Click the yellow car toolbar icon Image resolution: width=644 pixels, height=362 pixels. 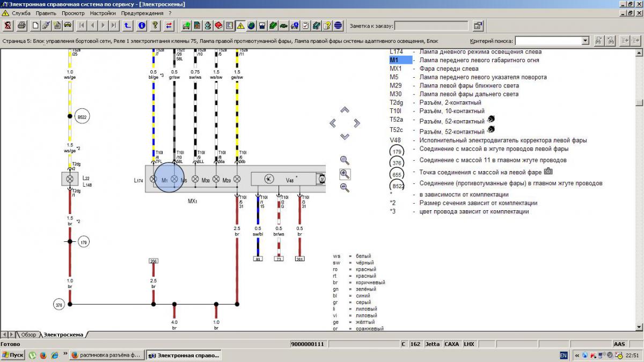click(68, 25)
